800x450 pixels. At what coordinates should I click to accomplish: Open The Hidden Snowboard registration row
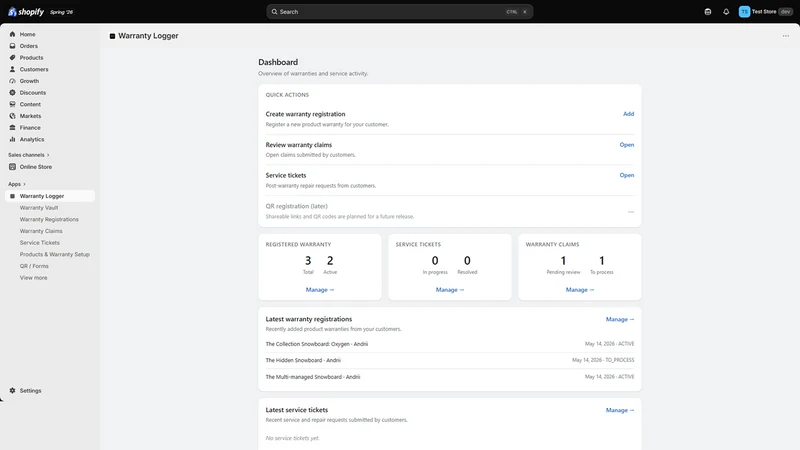click(x=449, y=360)
